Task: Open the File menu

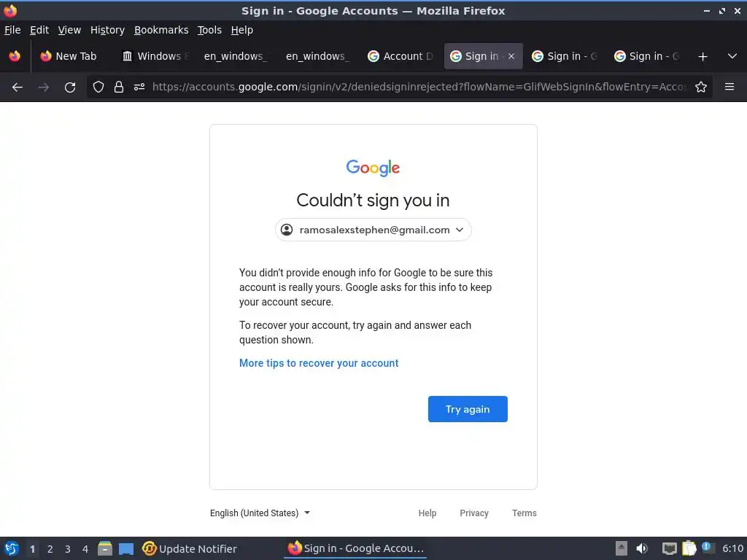Action: (12, 30)
